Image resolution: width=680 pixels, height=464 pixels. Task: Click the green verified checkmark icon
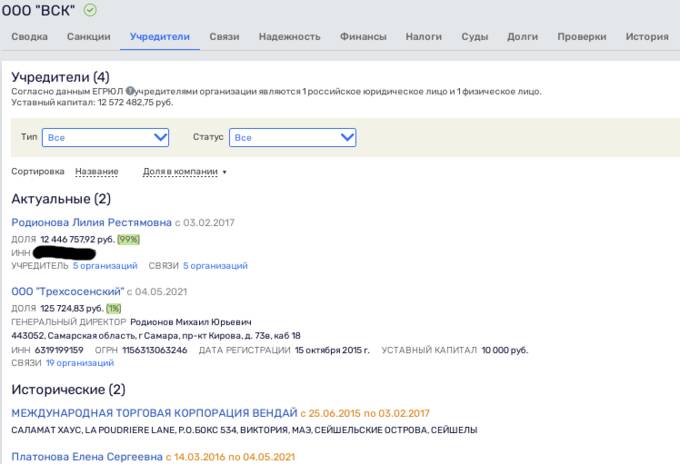click(91, 11)
